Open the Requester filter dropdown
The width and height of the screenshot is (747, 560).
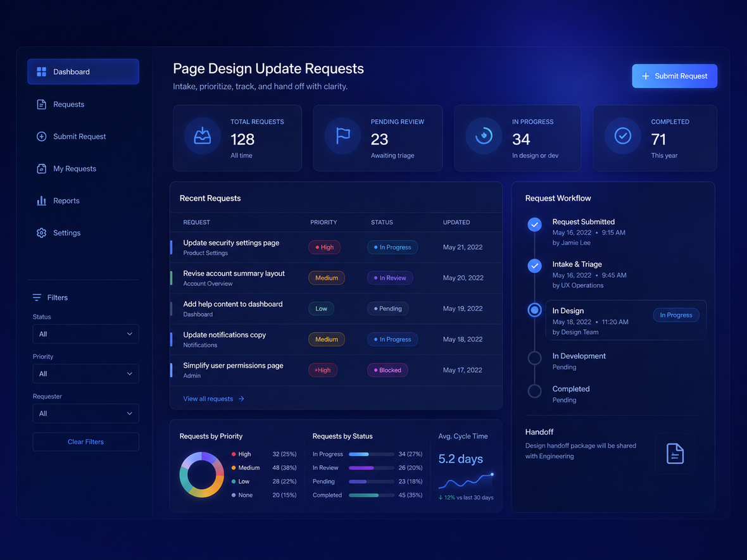click(x=85, y=413)
